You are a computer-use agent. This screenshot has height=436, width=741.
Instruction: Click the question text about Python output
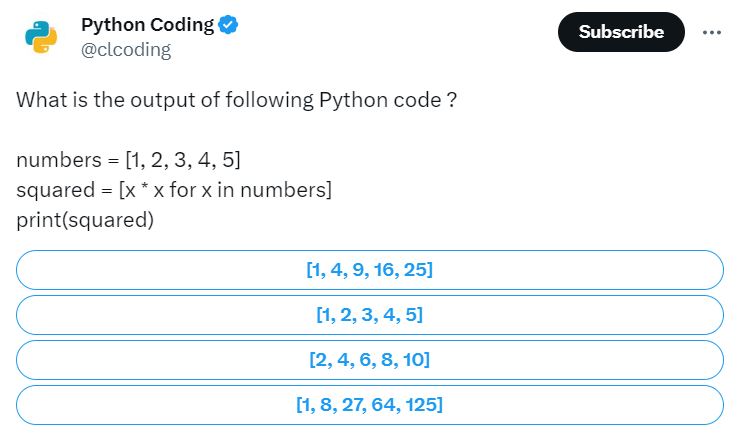[236, 100]
